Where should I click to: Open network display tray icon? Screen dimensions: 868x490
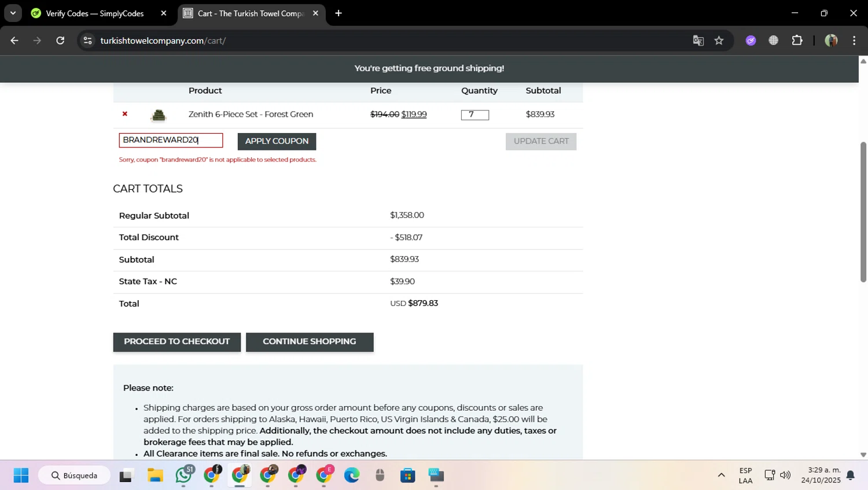coord(770,476)
